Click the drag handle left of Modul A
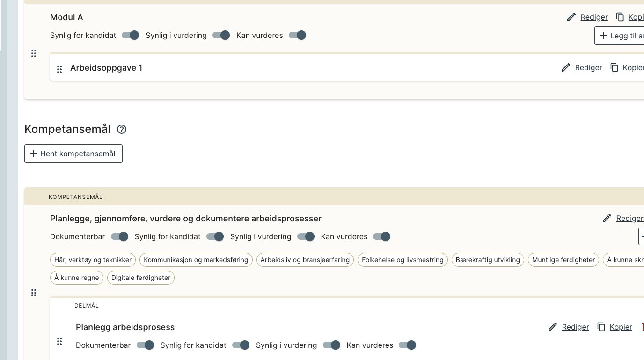Image resolution: width=644 pixels, height=360 pixels. tap(34, 53)
